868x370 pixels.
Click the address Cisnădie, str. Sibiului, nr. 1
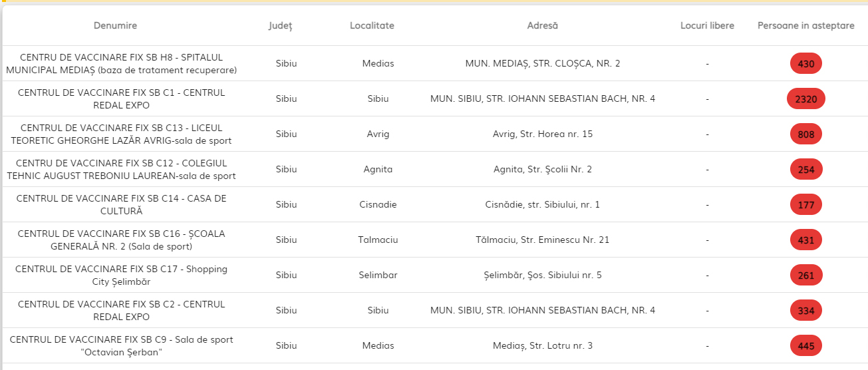click(543, 204)
